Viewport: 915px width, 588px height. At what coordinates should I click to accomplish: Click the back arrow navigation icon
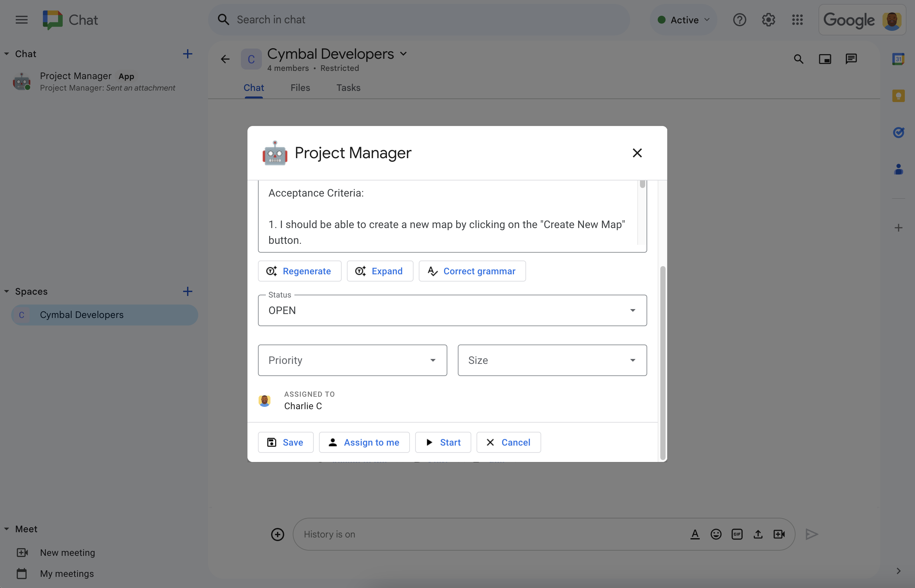point(225,59)
